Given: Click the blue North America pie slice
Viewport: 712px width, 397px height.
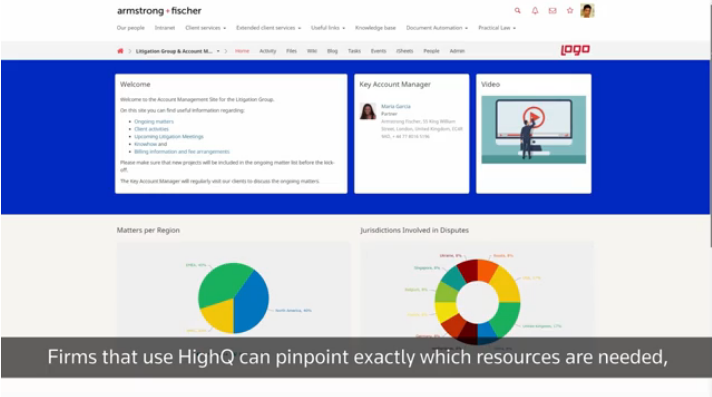Looking at the screenshot, I should tap(252, 302).
